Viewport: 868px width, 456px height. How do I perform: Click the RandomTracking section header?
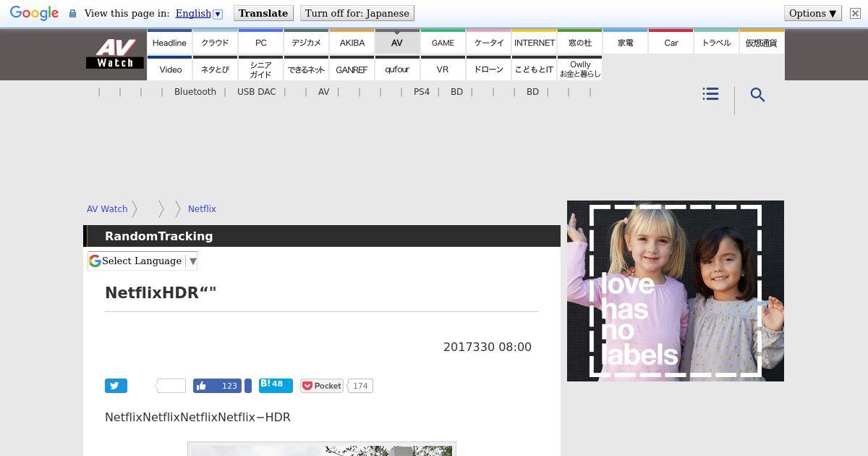322,236
